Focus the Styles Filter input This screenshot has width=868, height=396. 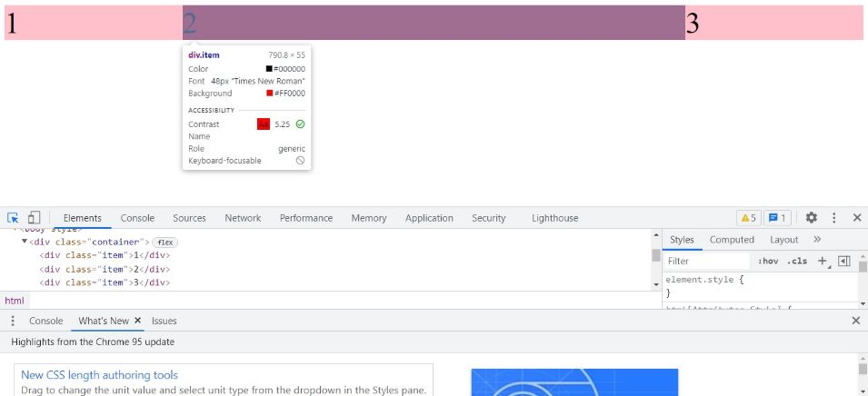(706, 261)
